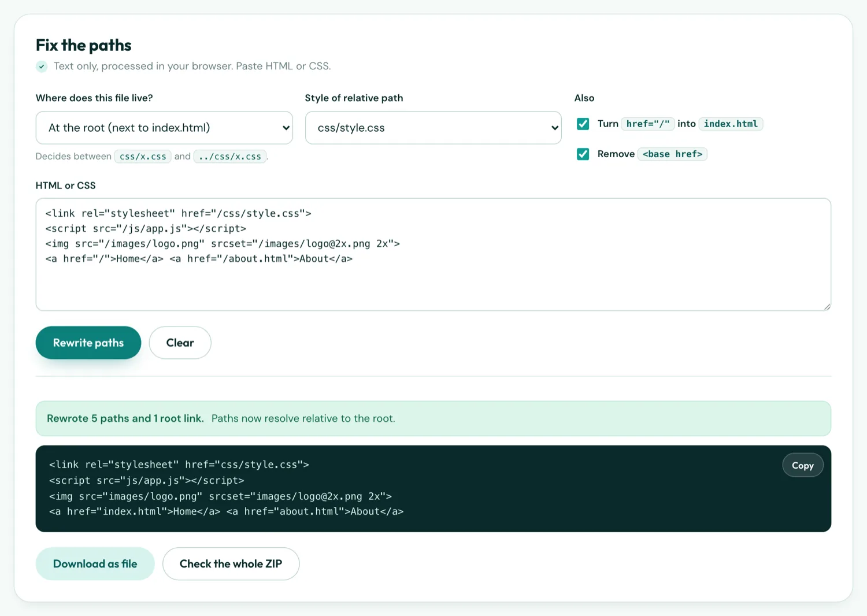Screen dimensions: 867x616
Task: Click the output line with script src="js/app.js"
Action: (147, 481)
